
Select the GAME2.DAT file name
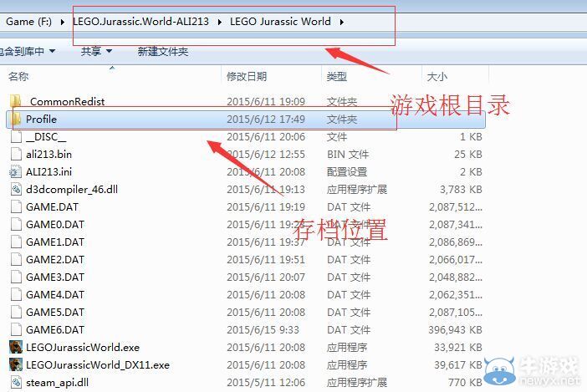coord(55,260)
